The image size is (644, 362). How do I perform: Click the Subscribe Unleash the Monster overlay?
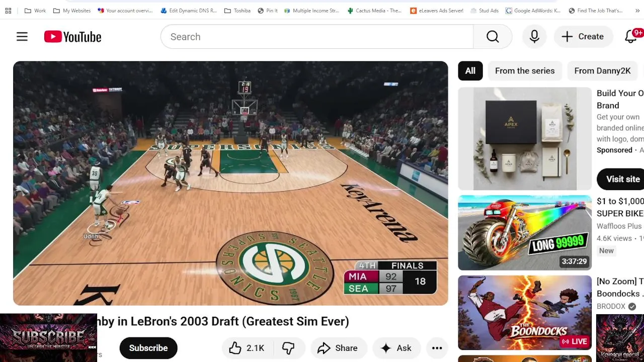tap(48, 338)
